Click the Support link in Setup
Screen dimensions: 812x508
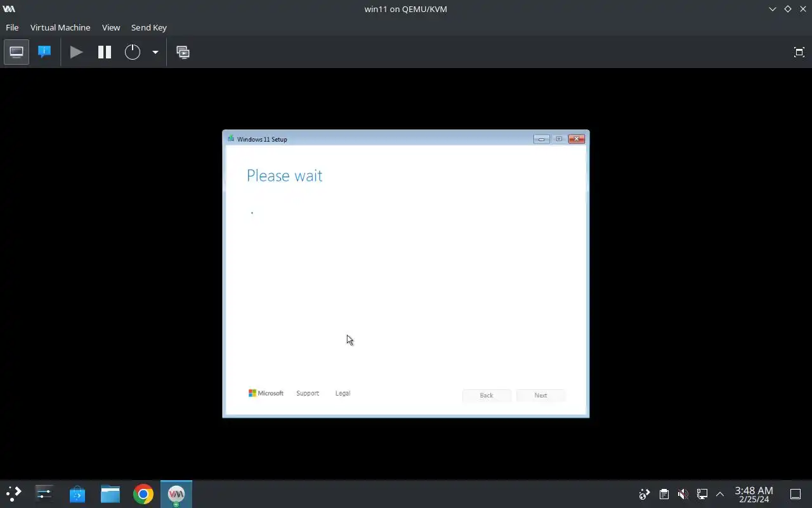tap(308, 393)
